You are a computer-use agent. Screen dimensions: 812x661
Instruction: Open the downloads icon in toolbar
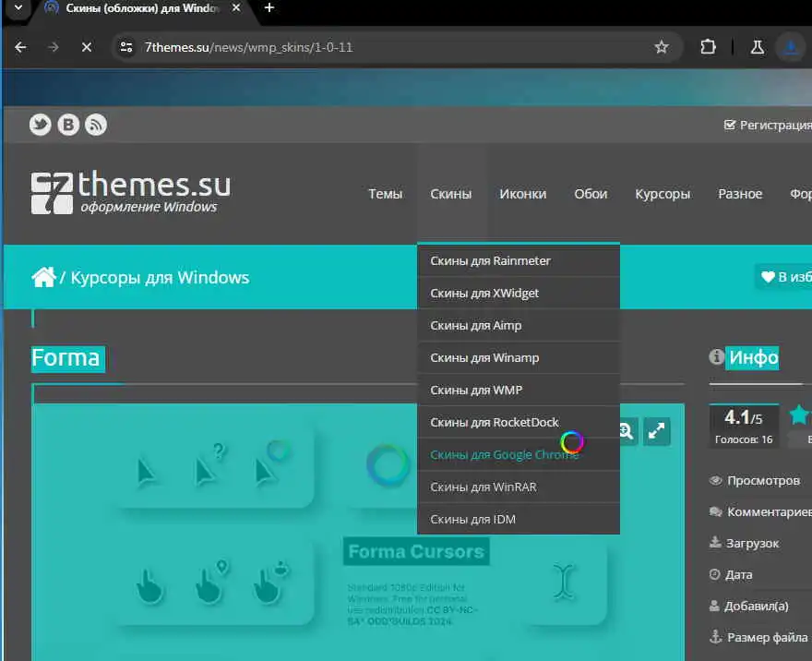(x=791, y=48)
